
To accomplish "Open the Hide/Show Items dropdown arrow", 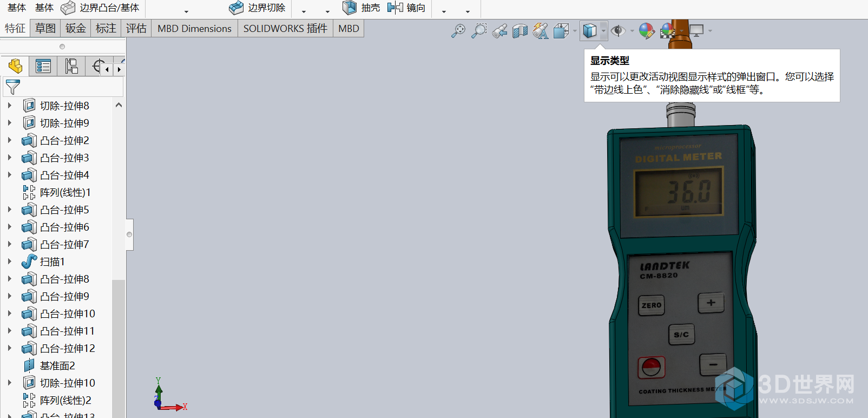I will pos(632,31).
